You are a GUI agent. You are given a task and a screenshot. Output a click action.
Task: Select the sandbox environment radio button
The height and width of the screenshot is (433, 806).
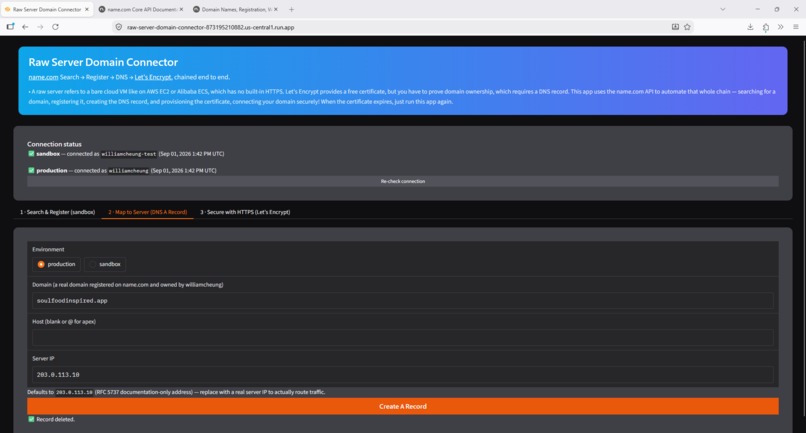click(93, 264)
